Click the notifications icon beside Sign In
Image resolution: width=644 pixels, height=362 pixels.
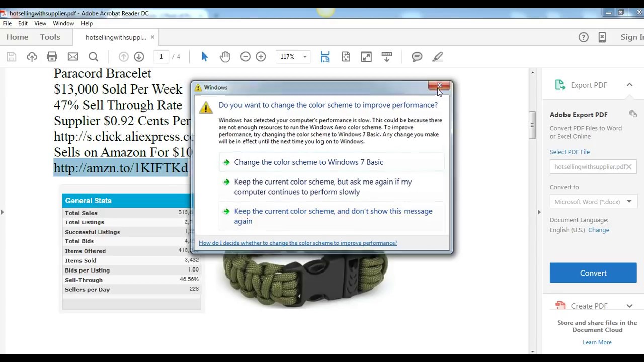602,37
